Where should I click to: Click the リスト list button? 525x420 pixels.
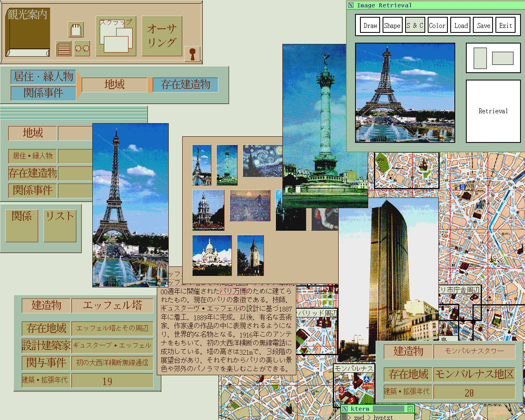click(x=60, y=225)
